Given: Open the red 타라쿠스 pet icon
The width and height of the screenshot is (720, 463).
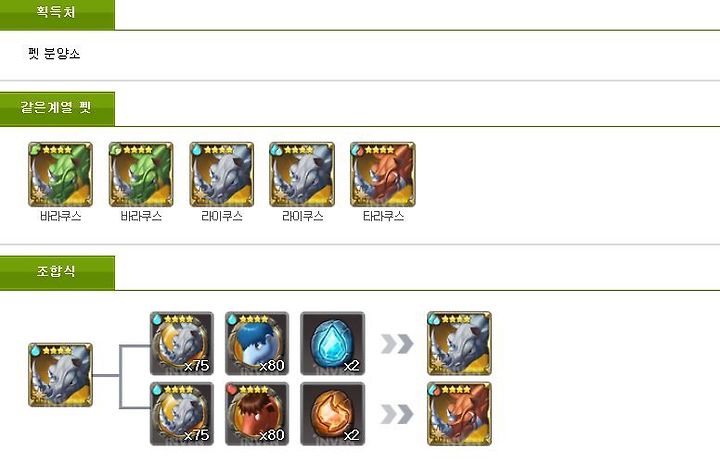Looking at the screenshot, I should (x=383, y=175).
